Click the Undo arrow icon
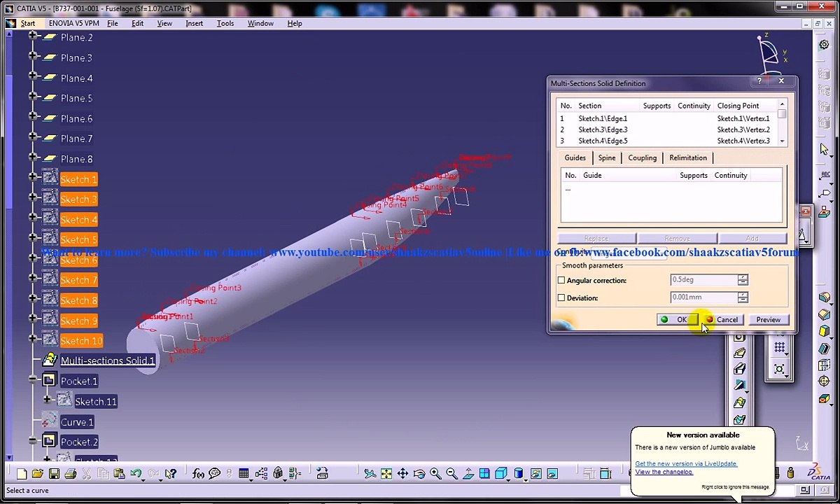 coord(136,474)
